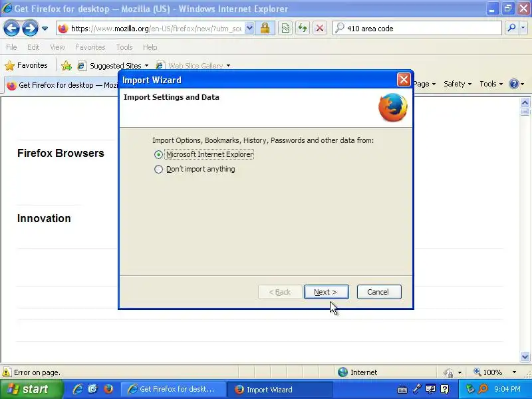Select the Get Firefox for desktop tab
This screenshot has width=532, height=399.
pyautogui.click(x=62, y=85)
